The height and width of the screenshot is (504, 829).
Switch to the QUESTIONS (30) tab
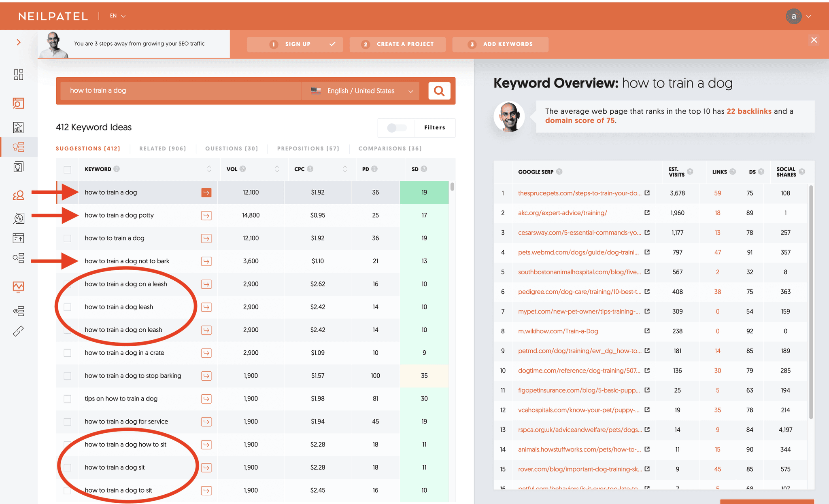tap(232, 148)
